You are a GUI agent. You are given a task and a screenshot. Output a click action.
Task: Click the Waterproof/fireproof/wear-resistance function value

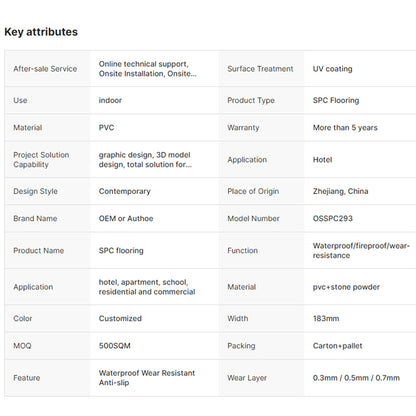361,251
